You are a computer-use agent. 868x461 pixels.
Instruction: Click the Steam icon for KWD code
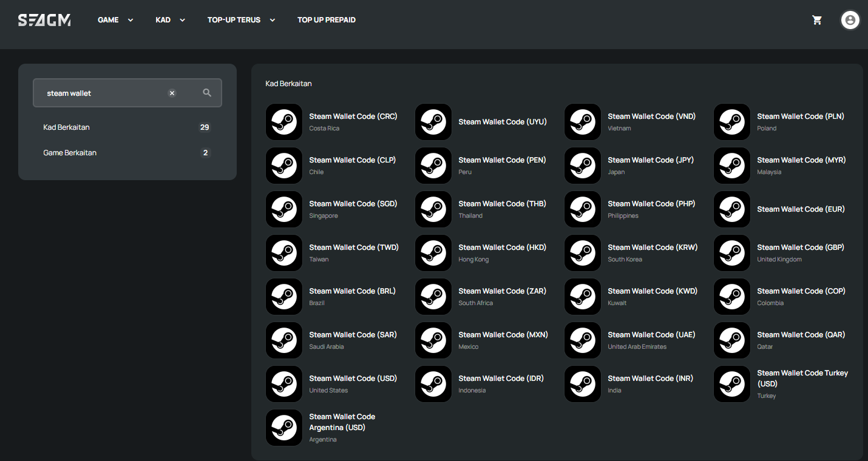[x=583, y=297]
